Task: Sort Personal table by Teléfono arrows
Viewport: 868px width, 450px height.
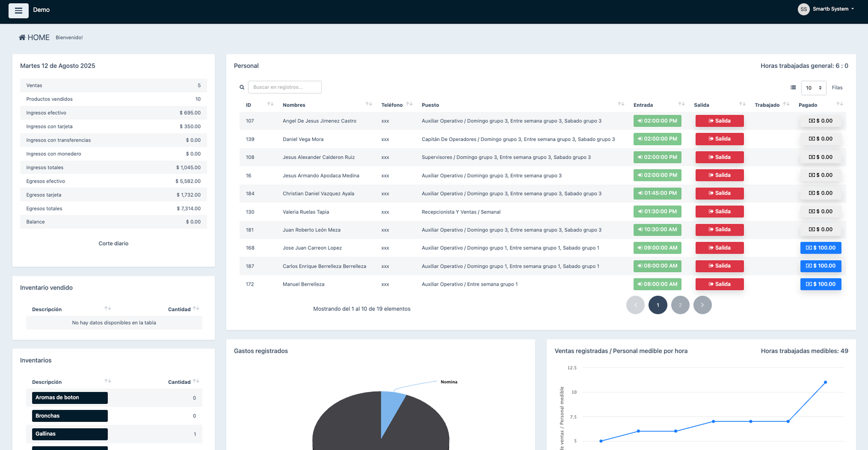Action: point(410,104)
